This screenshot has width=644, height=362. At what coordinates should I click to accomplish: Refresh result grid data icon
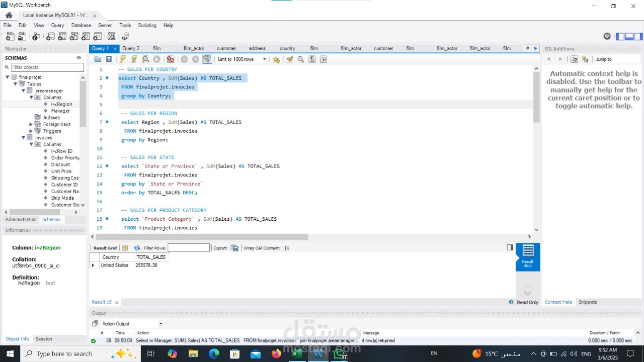[x=137, y=248]
